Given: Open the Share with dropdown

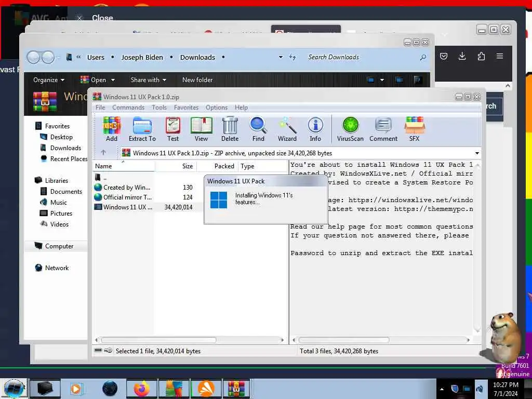Looking at the screenshot, I should tap(148, 80).
